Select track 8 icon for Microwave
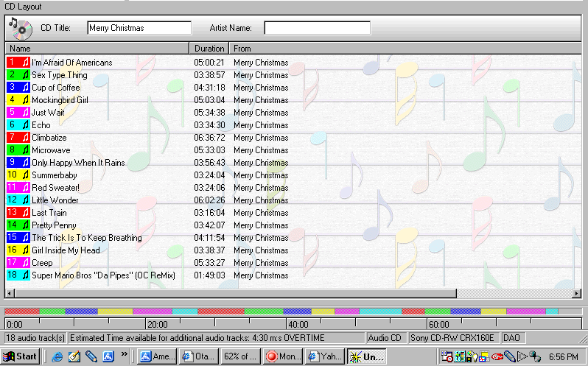Image resolution: width=588 pixels, height=366 pixels. (x=18, y=149)
